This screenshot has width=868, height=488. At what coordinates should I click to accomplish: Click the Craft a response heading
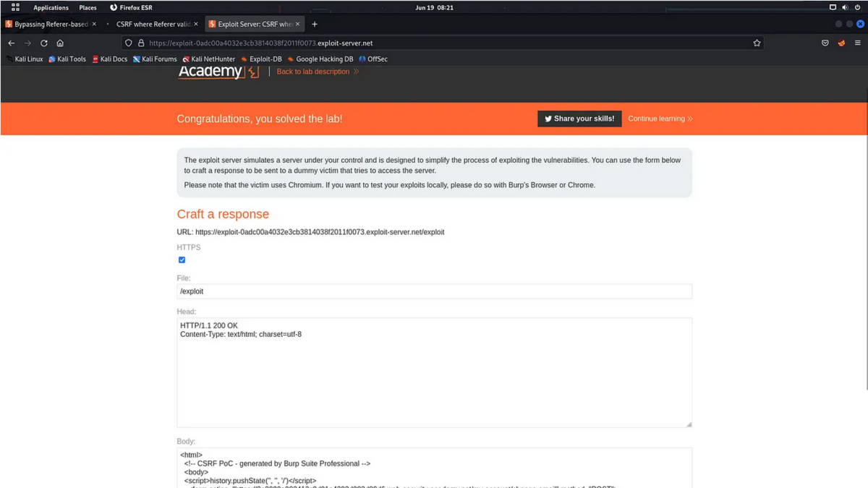223,214
